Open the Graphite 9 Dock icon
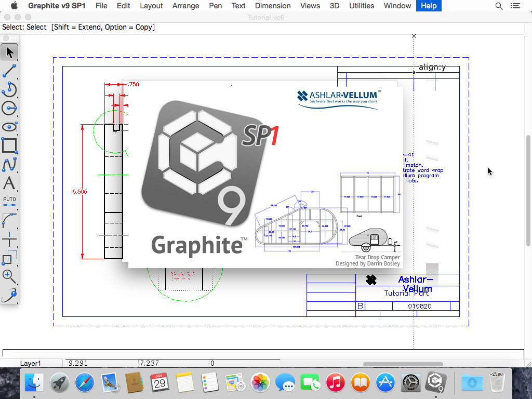532x399 pixels. (435, 382)
